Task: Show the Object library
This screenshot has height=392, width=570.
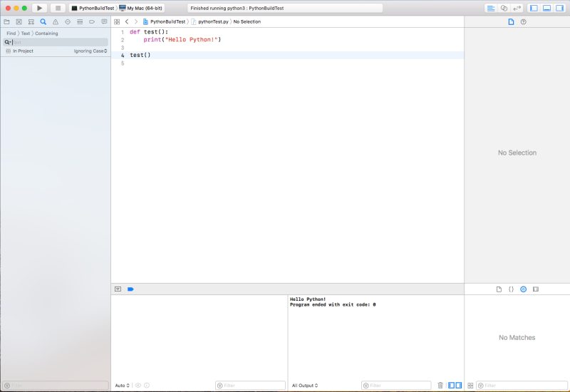Action: pyautogui.click(x=524, y=289)
